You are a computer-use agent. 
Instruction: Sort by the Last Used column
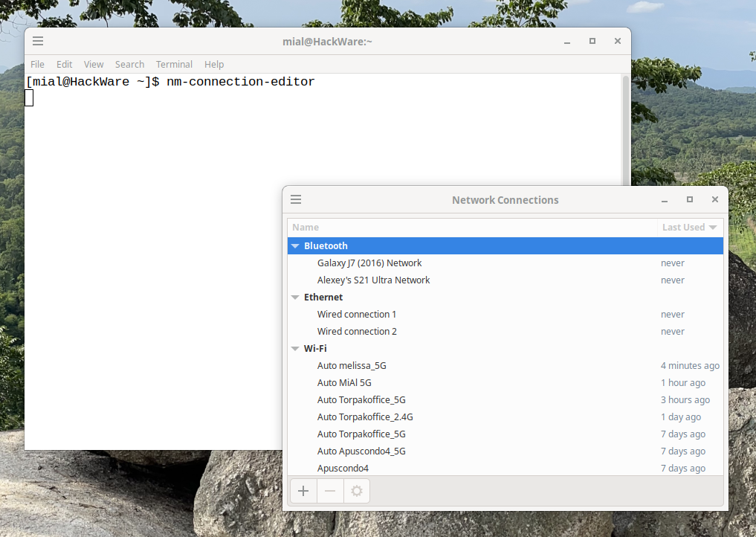pyautogui.click(x=690, y=228)
